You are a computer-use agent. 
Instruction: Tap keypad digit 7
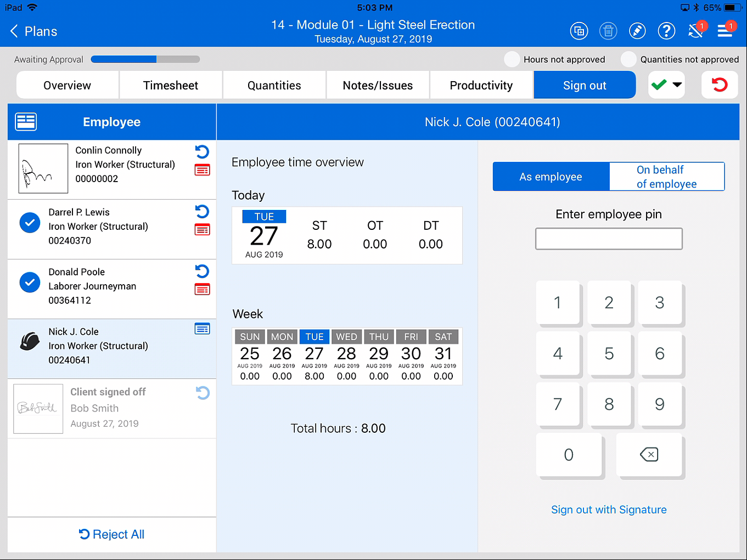pyautogui.click(x=558, y=404)
